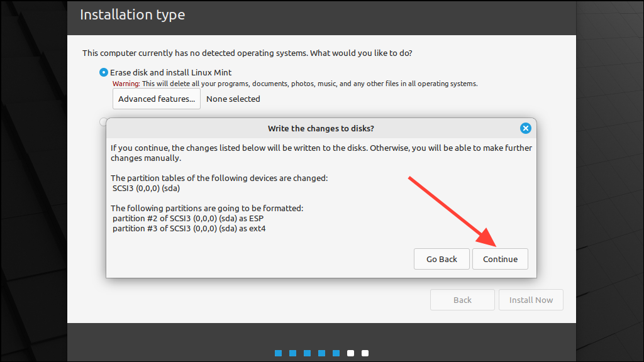Click the fifth blue progress square
This screenshot has width=644, height=362.
click(336, 353)
